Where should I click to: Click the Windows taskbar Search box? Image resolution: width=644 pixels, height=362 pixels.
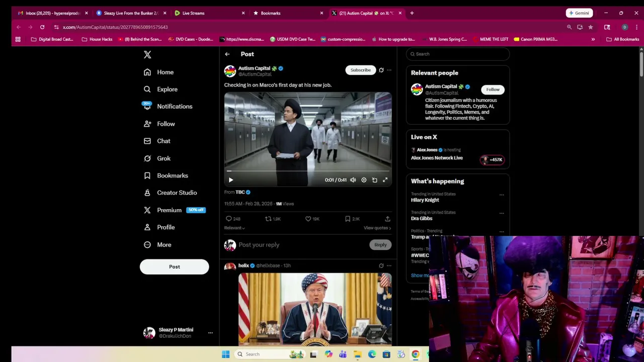pos(270,354)
